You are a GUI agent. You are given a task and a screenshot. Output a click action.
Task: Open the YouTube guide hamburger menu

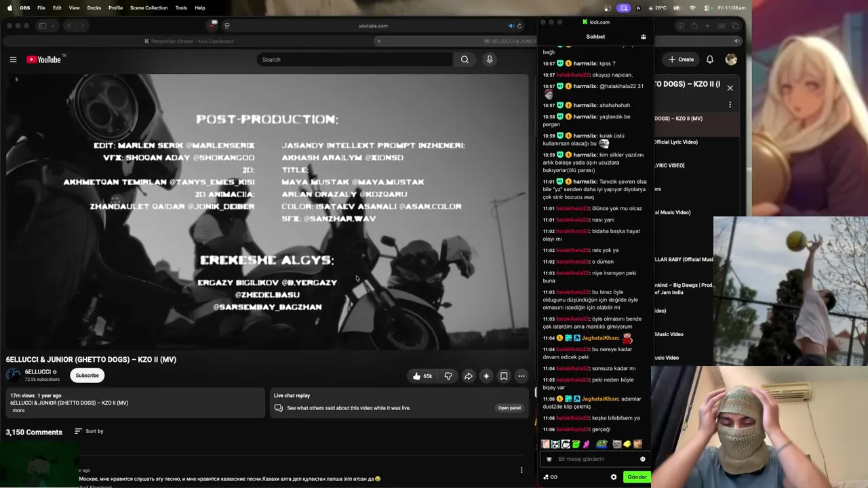(x=13, y=60)
